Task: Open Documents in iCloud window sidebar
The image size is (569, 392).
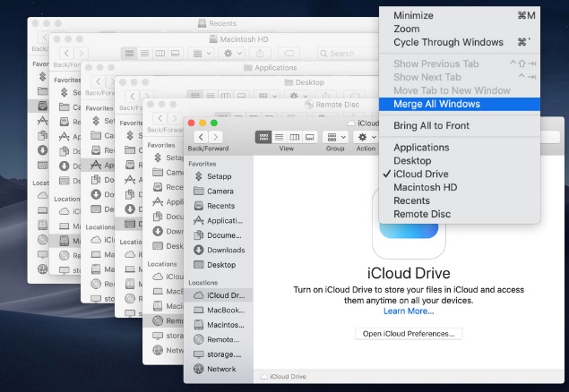Action: pyautogui.click(x=219, y=235)
